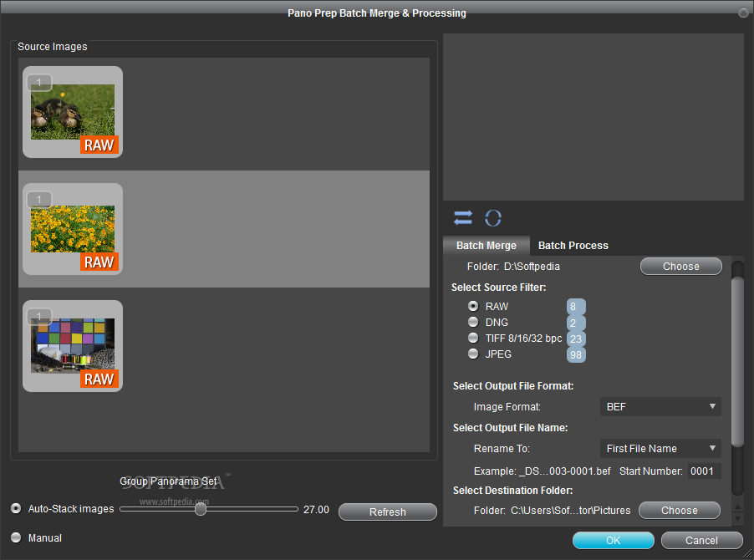Choose the source folder D:\Softpedia
The image size is (754, 560).
[681, 267]
